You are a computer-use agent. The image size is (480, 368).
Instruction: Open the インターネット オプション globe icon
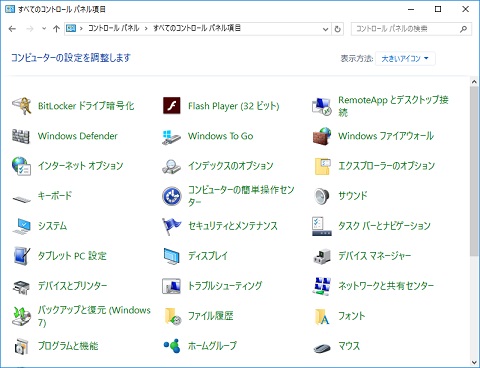pos(22,166)
